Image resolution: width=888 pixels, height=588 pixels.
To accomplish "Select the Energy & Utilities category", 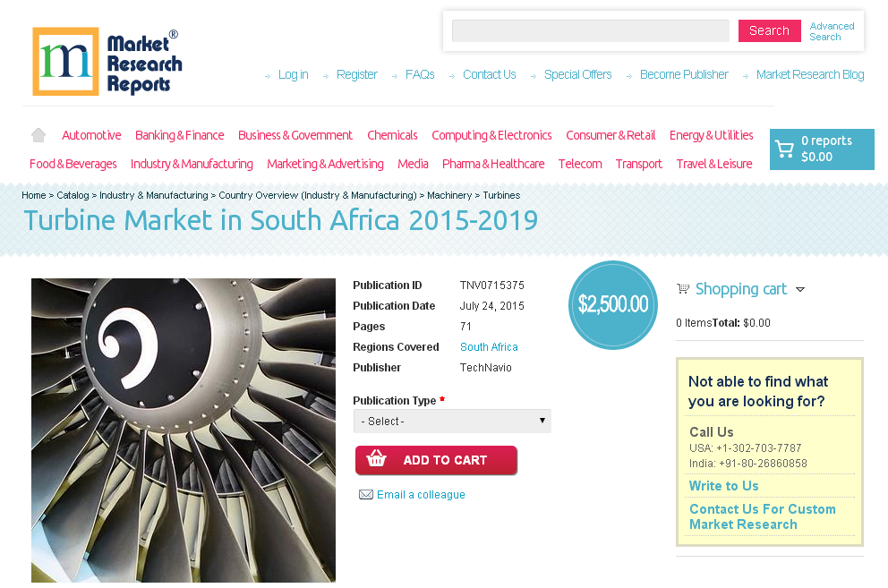I will click(x=712, y=135).
